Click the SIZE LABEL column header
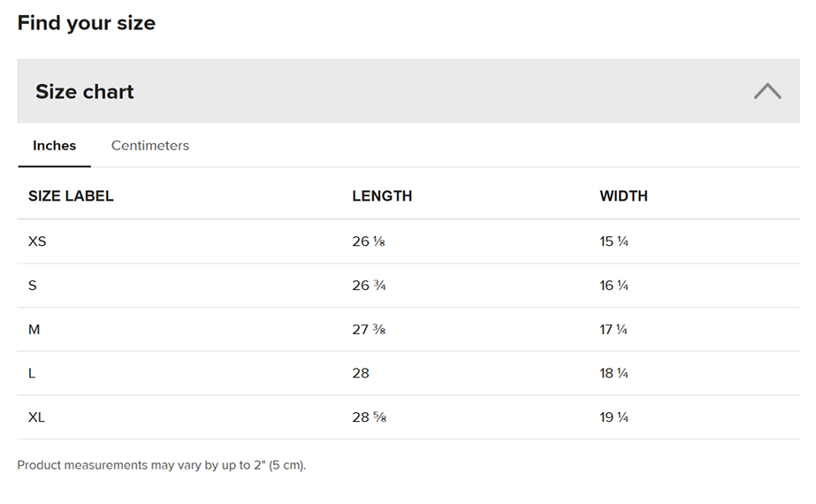This screenshot has height=504, width=816. [x=71, y=196]
